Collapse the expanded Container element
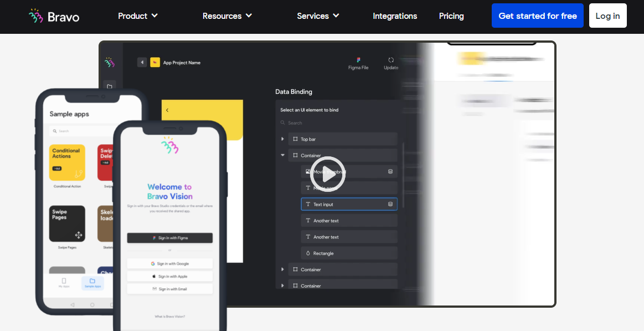Viewport: 644px width, 331px height. pyautogui.click(x=282, y=155)
